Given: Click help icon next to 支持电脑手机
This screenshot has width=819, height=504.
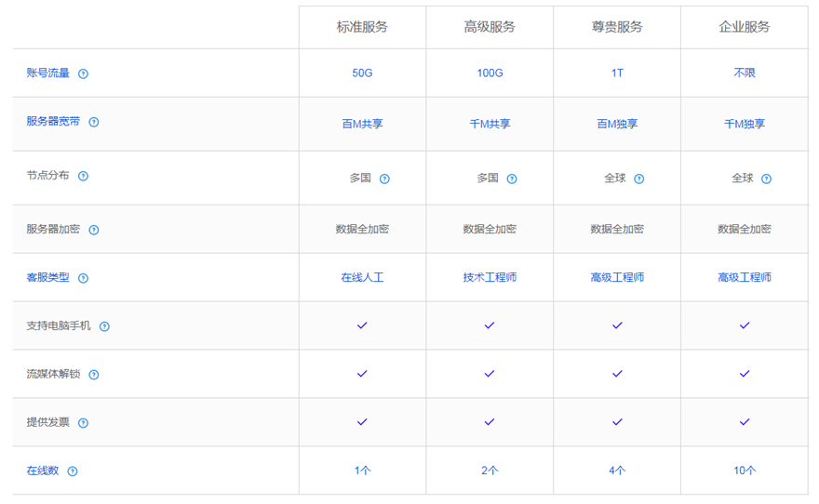Looking at the screenshot, I should pyautogui.click(x=104, y=326).
